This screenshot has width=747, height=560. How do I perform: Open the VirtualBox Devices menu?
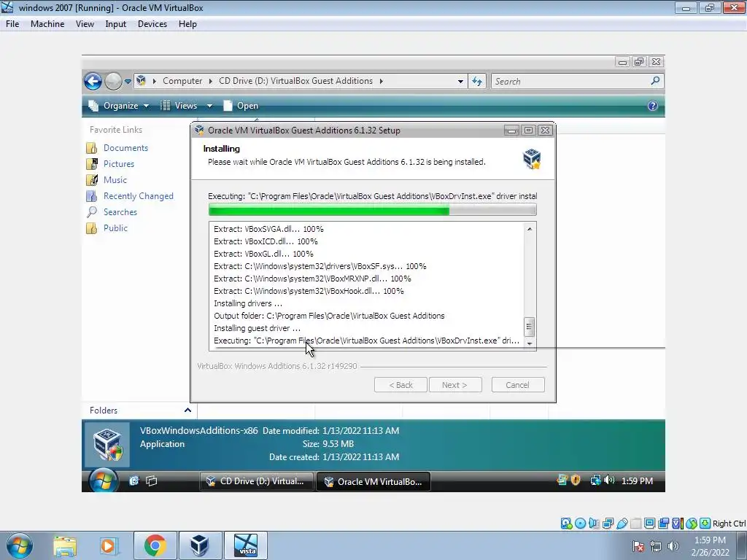(152, 24)
